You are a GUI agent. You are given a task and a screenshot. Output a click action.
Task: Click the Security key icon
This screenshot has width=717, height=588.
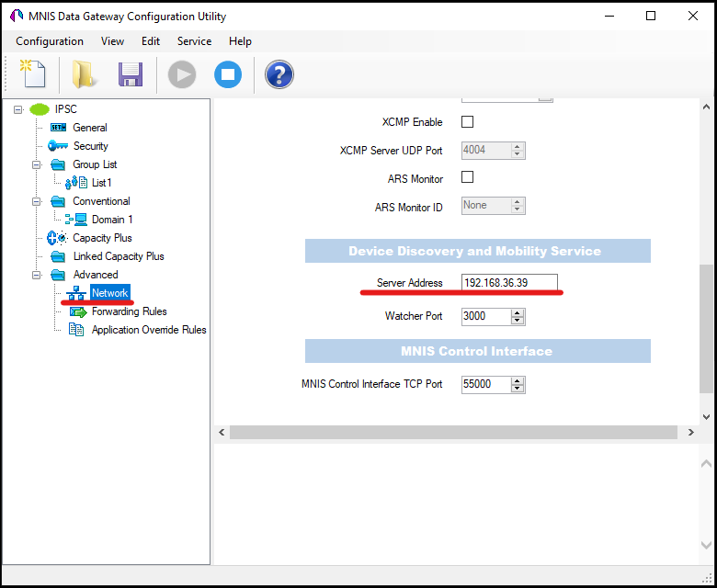(58, 146)
